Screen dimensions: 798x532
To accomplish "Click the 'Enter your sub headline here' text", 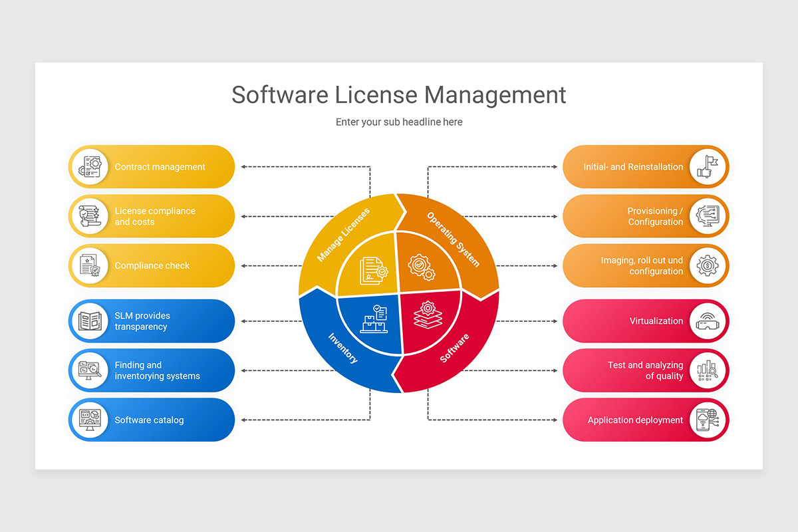I will (x=398, y=122).
